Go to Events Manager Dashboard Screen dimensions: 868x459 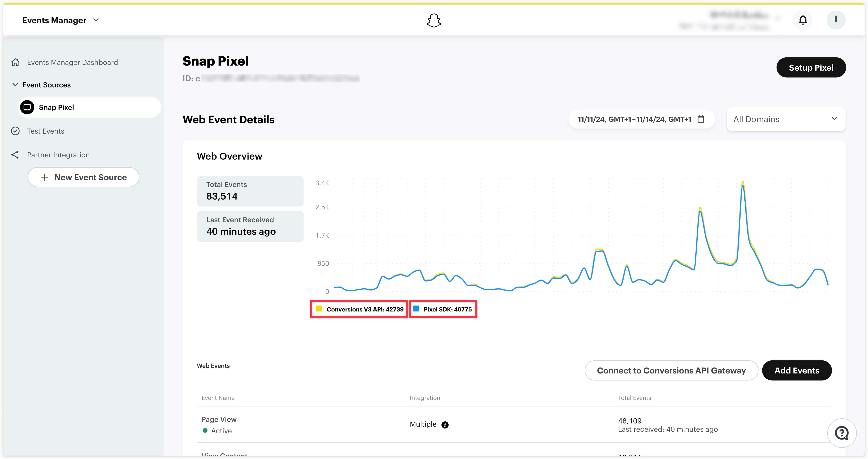click(x=72, y=62)
